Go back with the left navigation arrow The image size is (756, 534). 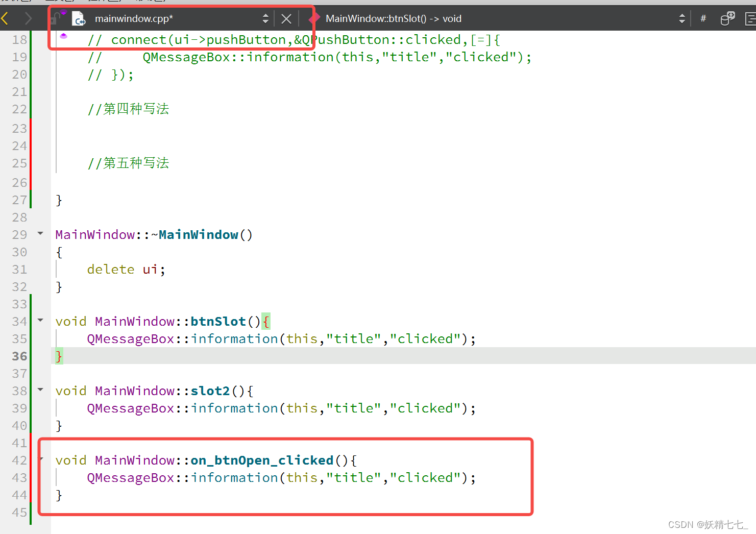click(x=5, y=19)
